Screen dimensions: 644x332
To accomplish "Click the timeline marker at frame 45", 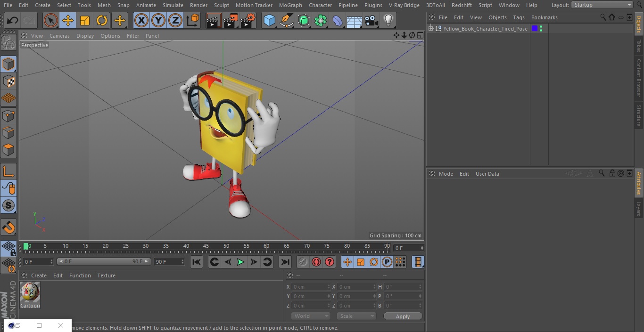I will 206,246.
